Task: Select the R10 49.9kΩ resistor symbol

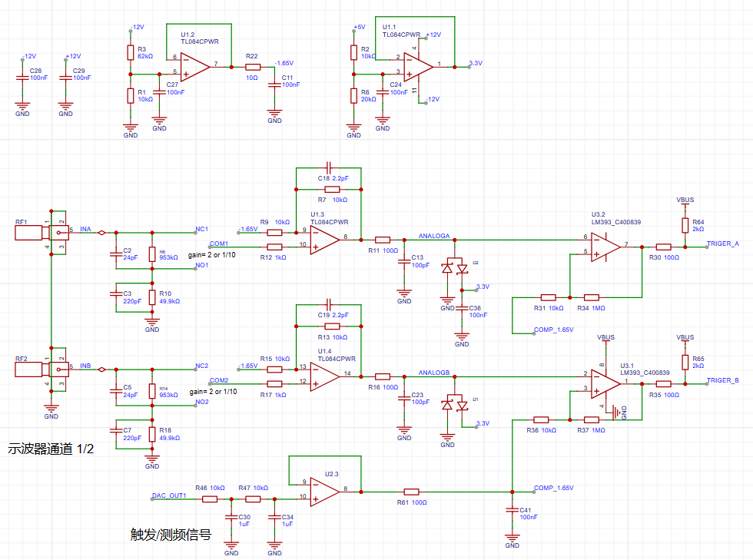Action: coord(152,297)
